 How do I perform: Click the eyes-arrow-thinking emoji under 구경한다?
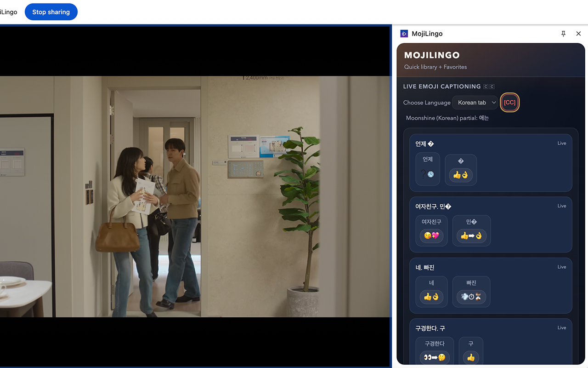435,357
